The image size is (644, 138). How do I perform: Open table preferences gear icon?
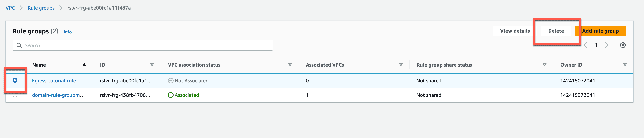623,45
